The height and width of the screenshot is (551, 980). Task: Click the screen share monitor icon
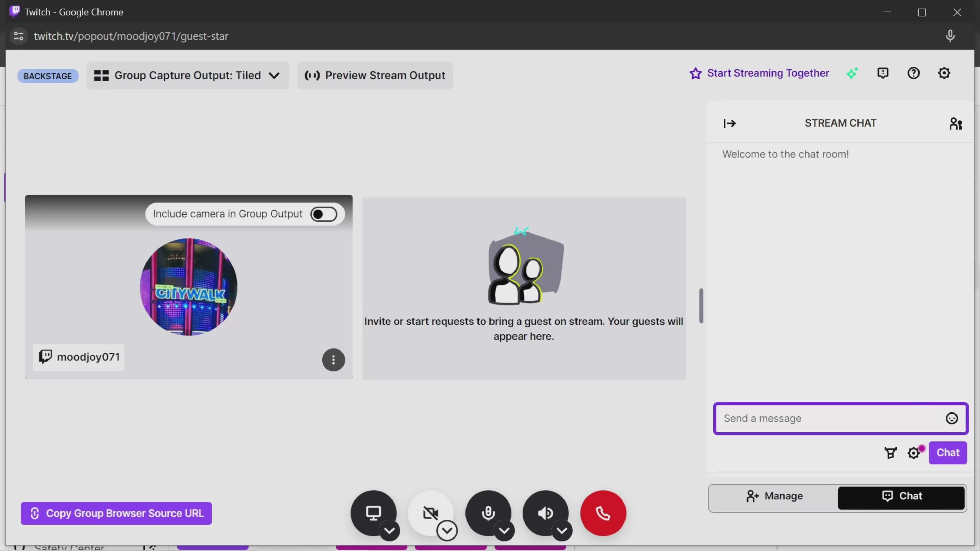[x=374, y=513]
